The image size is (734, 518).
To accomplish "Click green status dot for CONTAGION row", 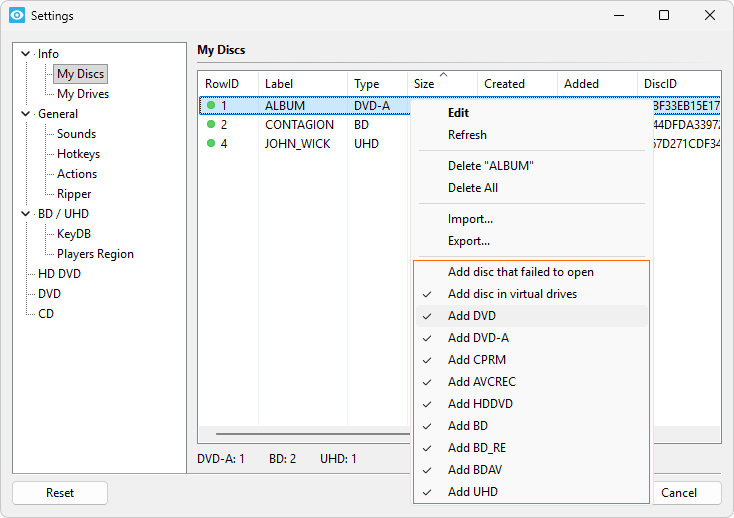I will (x=211, y=125).
